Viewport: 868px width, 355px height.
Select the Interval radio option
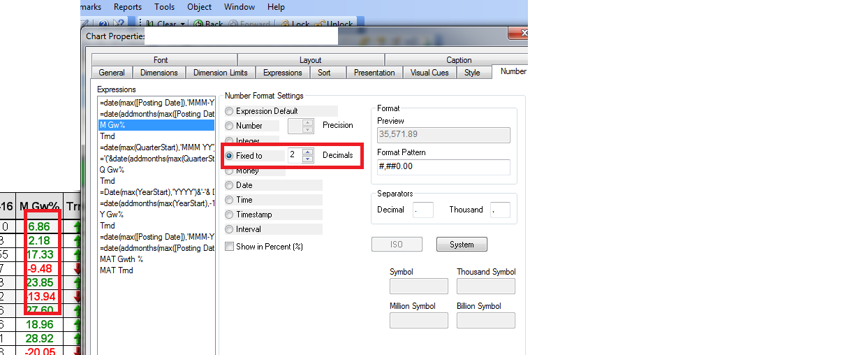[230, 229]
